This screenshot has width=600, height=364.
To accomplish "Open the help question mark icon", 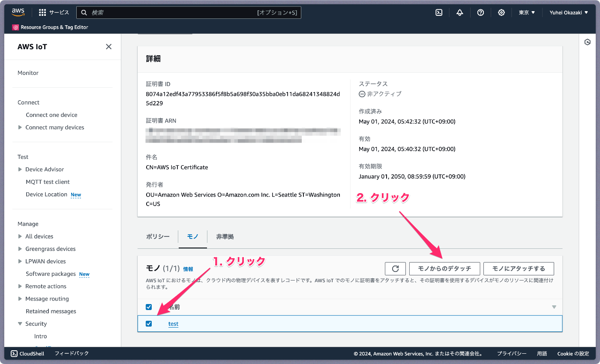I will tap(480, 12).
